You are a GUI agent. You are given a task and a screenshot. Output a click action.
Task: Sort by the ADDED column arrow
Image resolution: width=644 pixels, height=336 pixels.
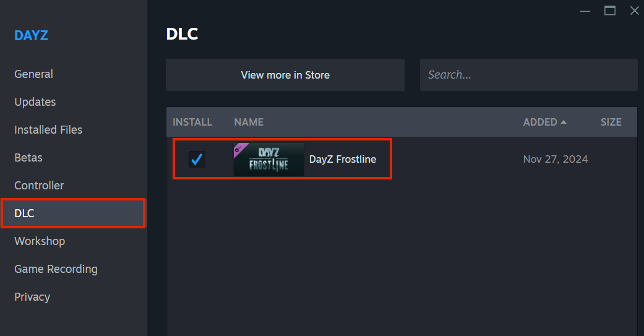tap(564, 122)
